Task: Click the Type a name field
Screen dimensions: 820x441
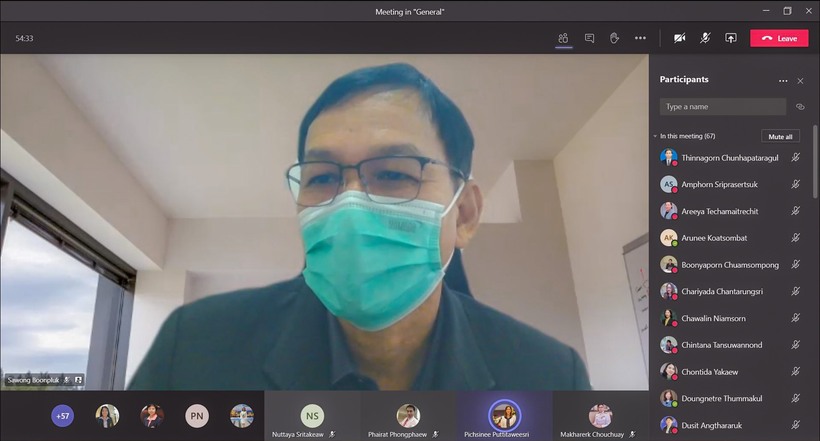Action: pos(723,107)
